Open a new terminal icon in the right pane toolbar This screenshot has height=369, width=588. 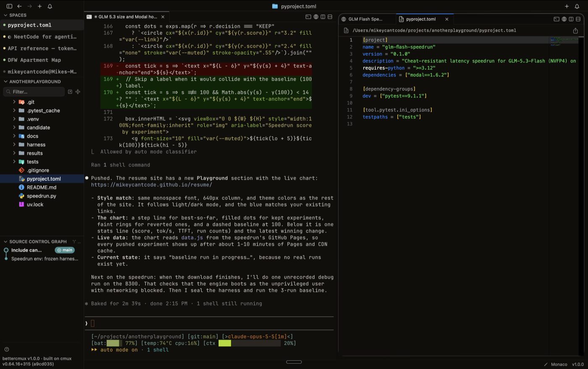556,19
